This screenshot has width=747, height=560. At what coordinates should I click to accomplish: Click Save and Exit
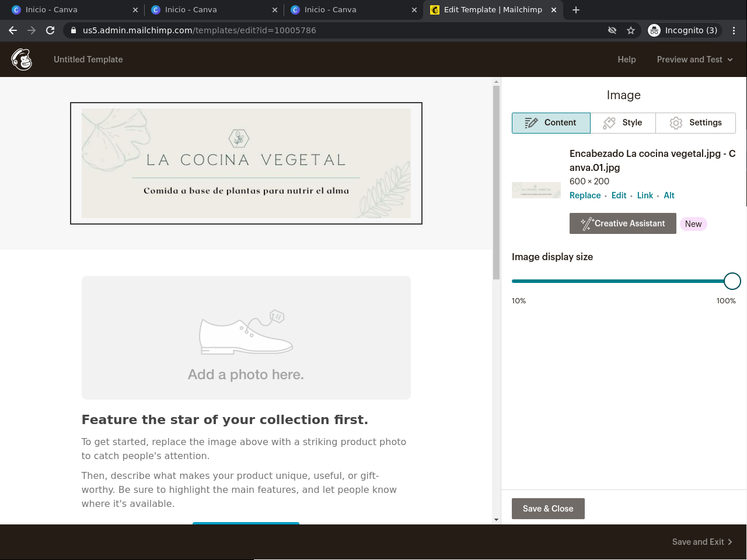coord(702,542)
